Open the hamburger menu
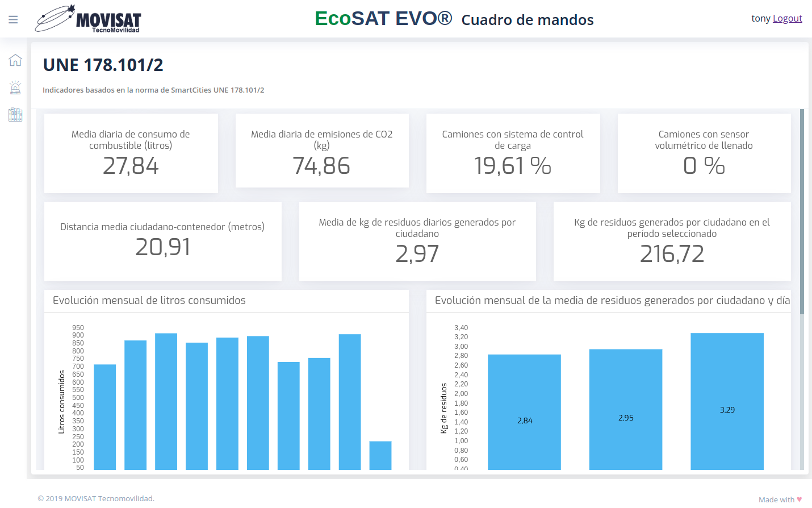 tap(13, 19)
